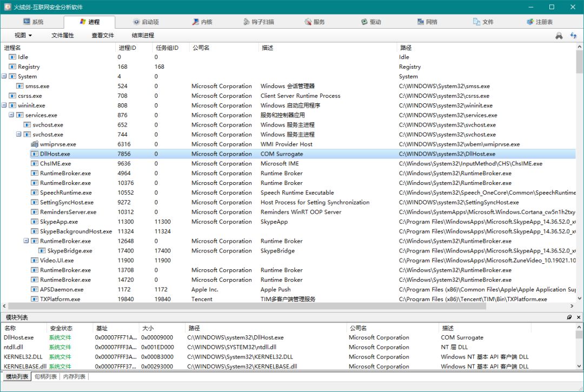Switch to the 网络 tab
The width and height of the screenshot is (584, 392).
click(427, 22)
